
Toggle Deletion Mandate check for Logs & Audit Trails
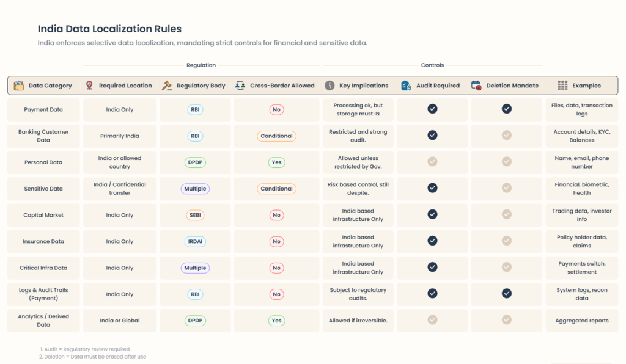(x=507, y=294)
